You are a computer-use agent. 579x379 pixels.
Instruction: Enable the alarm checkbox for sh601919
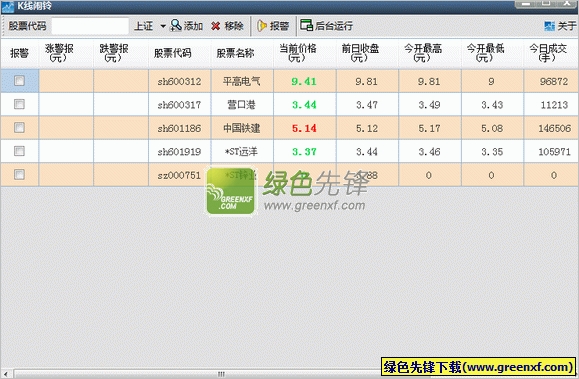(x=19, y=151)
